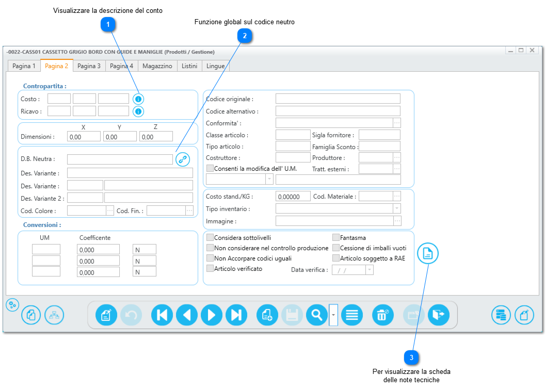Screen dimensions: 547x392
Task: Click the undo arrow toolbar button
Action: click(x=131, y=315)
